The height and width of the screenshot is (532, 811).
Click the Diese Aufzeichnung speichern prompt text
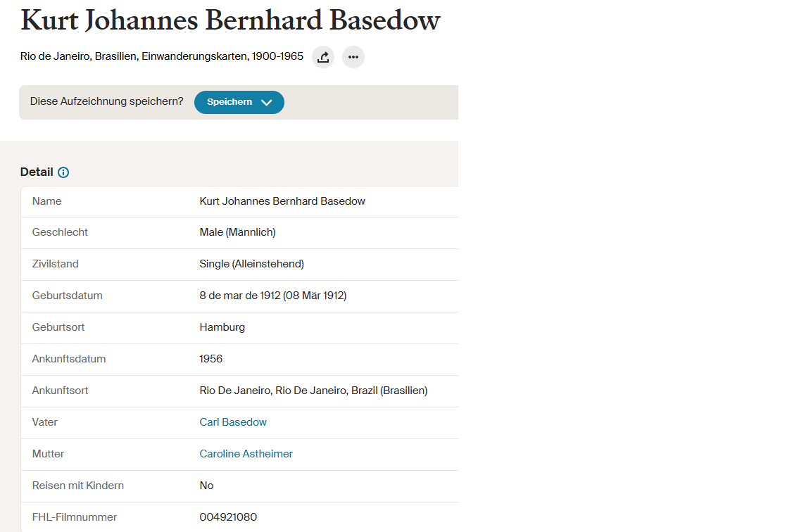click(106, 101)
